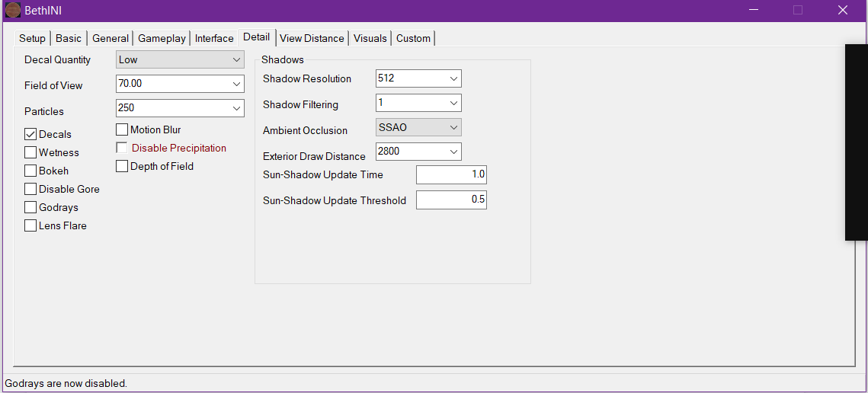Click the 'Sun-Shadow Update Threshold' label
The height and width of the screenshot is (393, 868).
[x=335, y=200]
